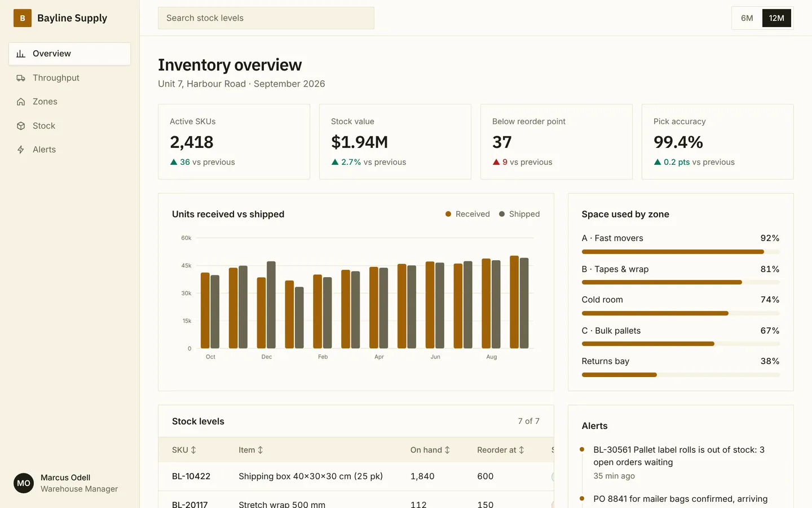Click the A · Fast movers progress bar
Screen dimensions: 812x508
[681, 252]
